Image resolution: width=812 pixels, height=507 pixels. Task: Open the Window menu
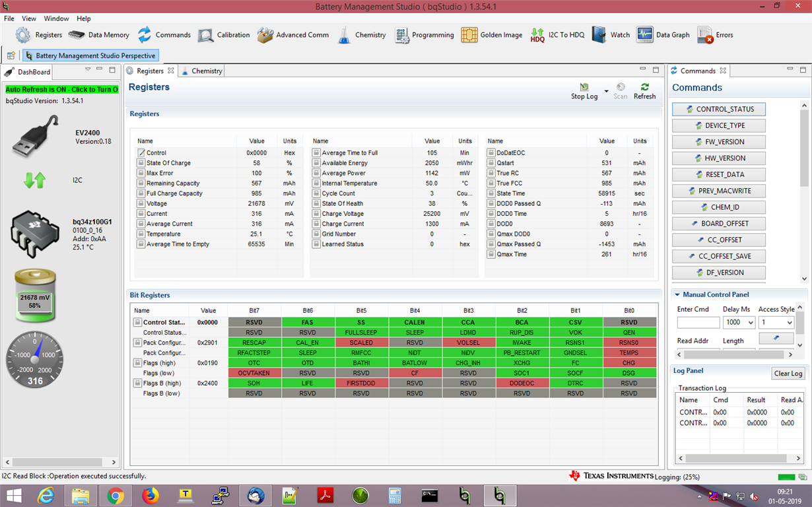coord(56,18)
